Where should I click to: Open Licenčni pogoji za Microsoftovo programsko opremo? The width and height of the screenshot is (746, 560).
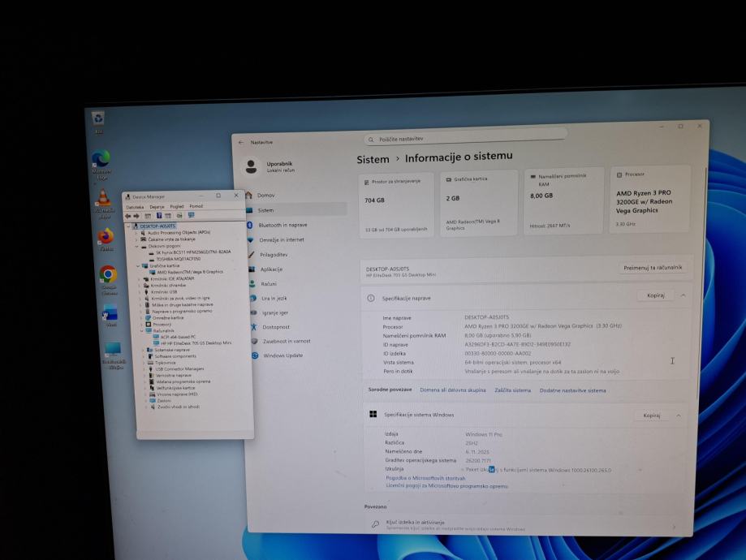(446, 486)
